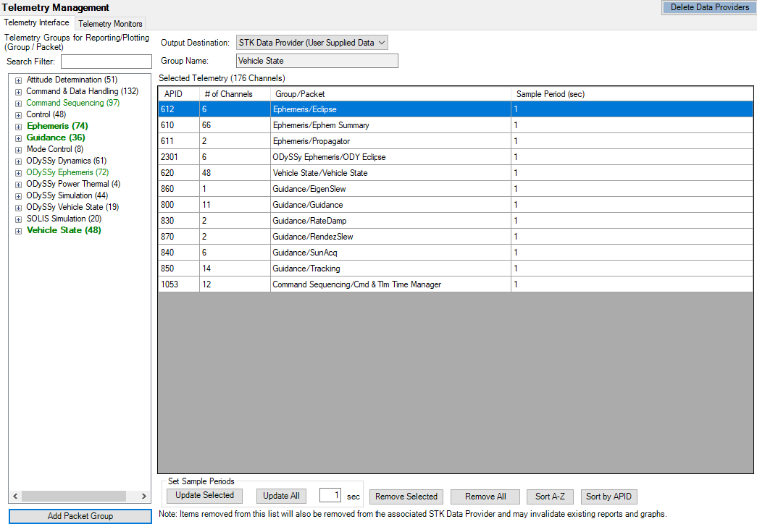
Task: Click the Remove All button
Action: tap(485, 497)
